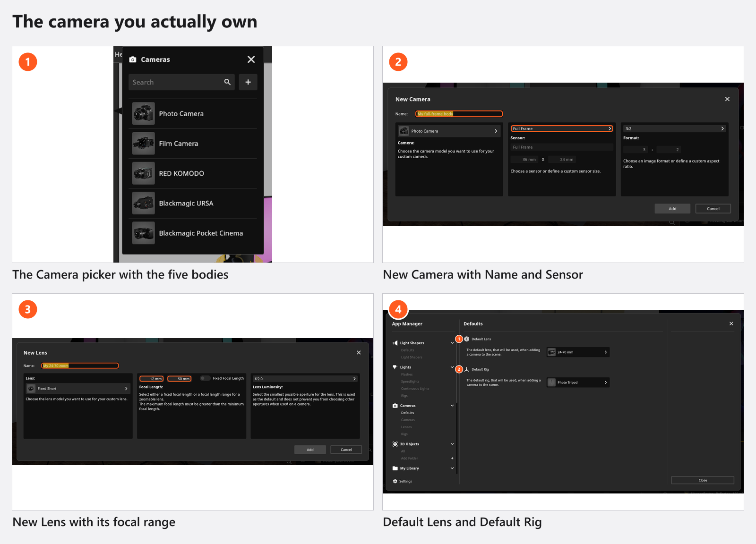Add a new camera with plus button
The width and height of the screenshot is (756, 544).
tap(248, 82)
